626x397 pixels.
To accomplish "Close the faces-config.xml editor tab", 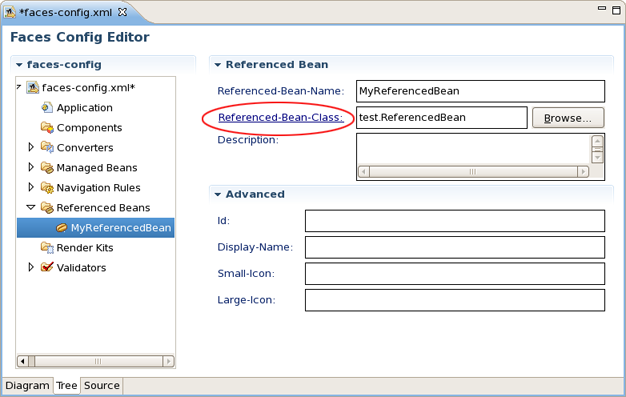I will (122, 12).
